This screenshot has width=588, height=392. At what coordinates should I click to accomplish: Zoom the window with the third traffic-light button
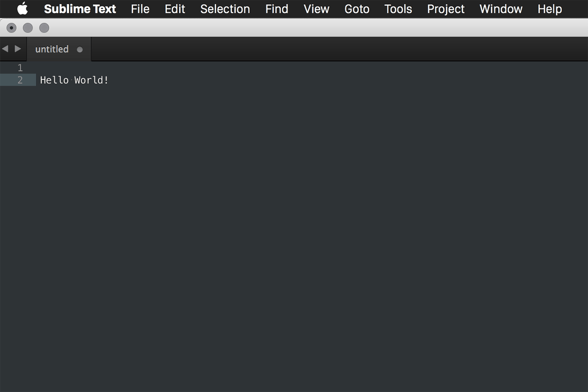44,28
